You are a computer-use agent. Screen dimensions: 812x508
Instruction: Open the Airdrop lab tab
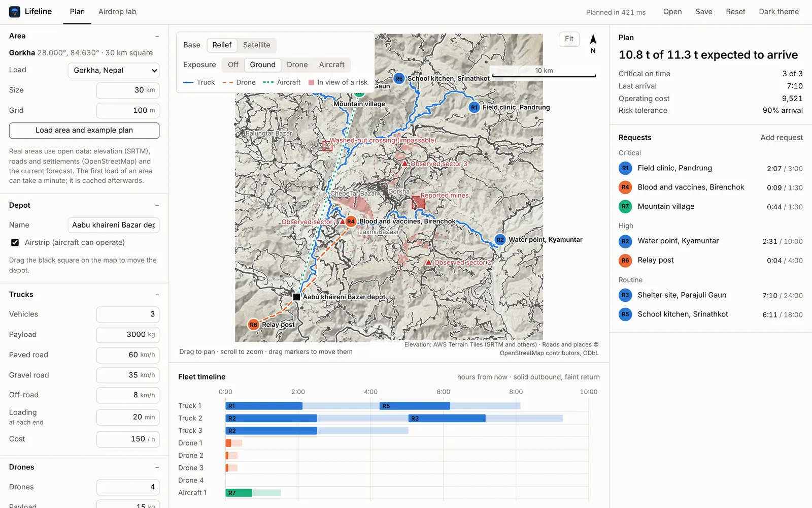click(x=117, y=12)
